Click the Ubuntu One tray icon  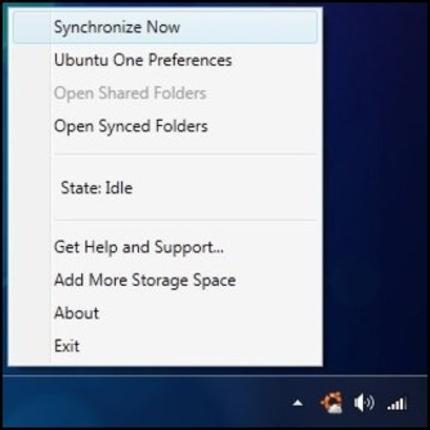pyautogui.click(x=331, y=403)
